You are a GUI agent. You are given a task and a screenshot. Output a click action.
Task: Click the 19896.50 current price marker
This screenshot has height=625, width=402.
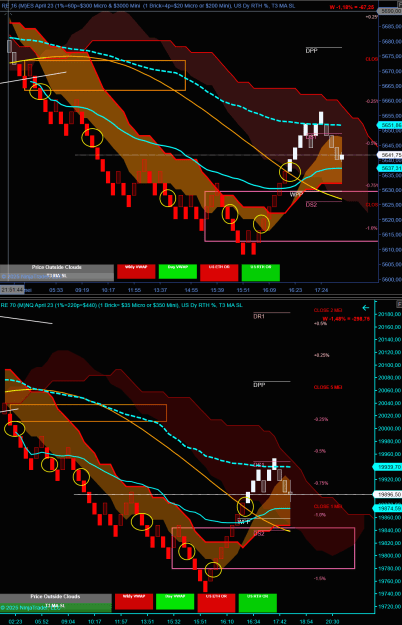click(388, 494)
